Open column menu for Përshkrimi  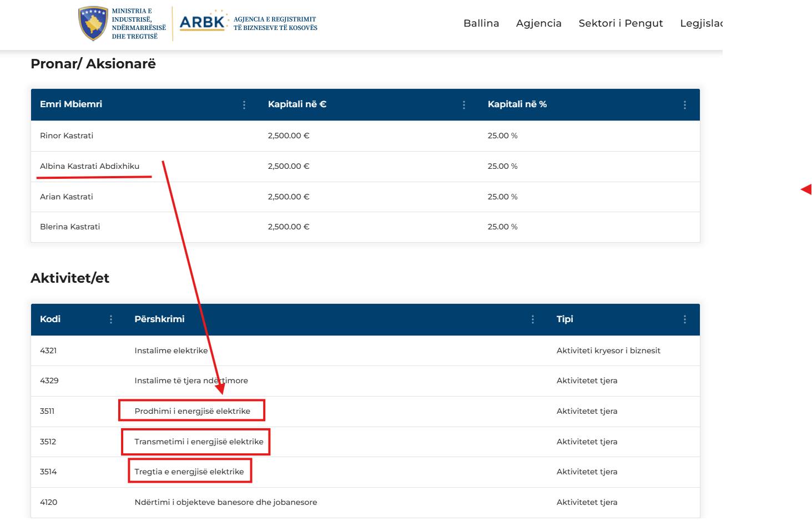click(533, 319)
